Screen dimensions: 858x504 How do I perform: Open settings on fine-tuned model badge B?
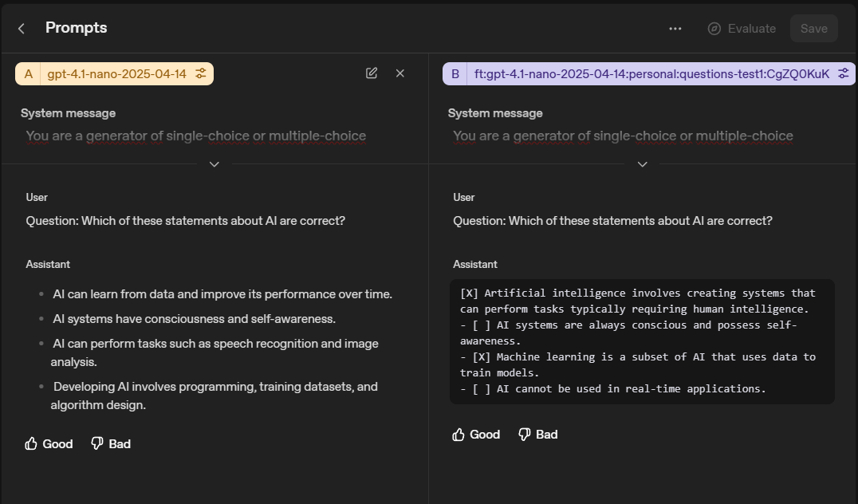[x=843, y=73]
